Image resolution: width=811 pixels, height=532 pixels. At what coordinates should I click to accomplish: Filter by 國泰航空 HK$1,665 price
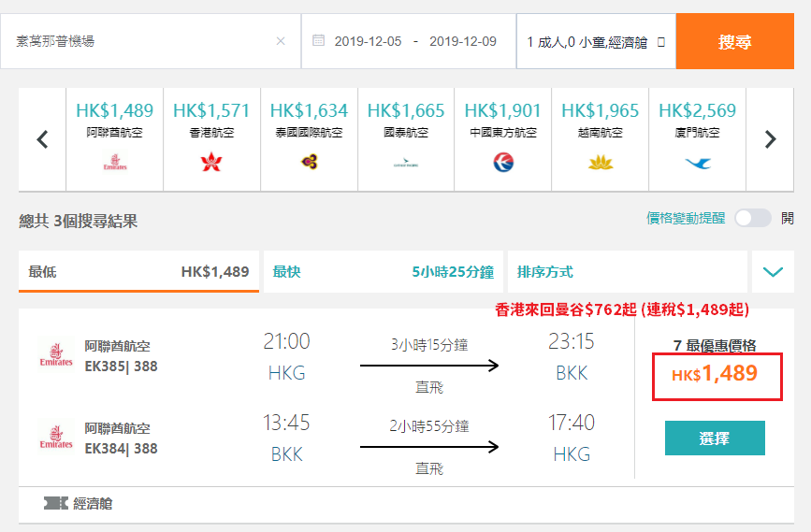(406, 139)
